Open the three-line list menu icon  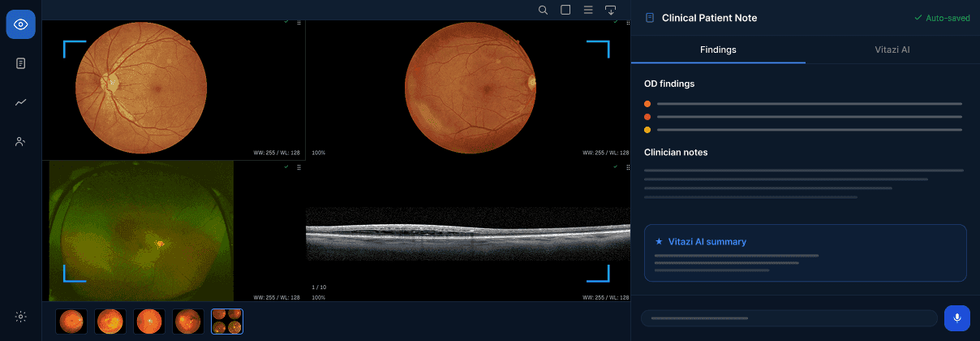(589, 10)
